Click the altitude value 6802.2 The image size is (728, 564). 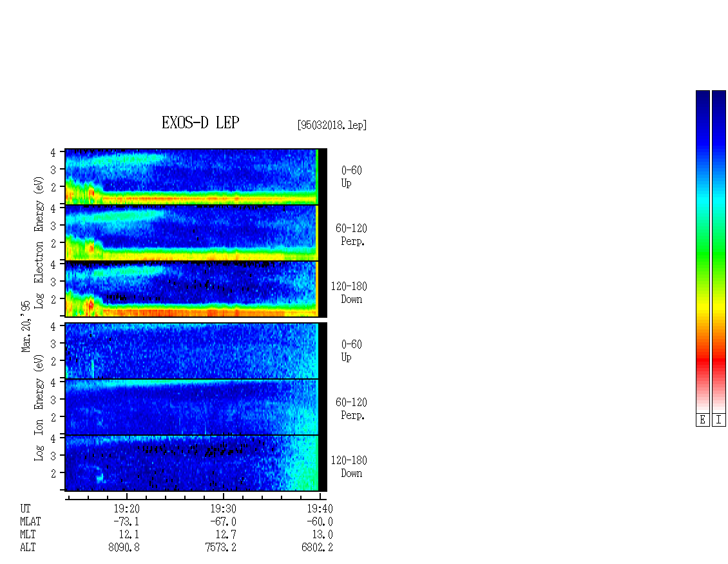(x=317, y=547)
